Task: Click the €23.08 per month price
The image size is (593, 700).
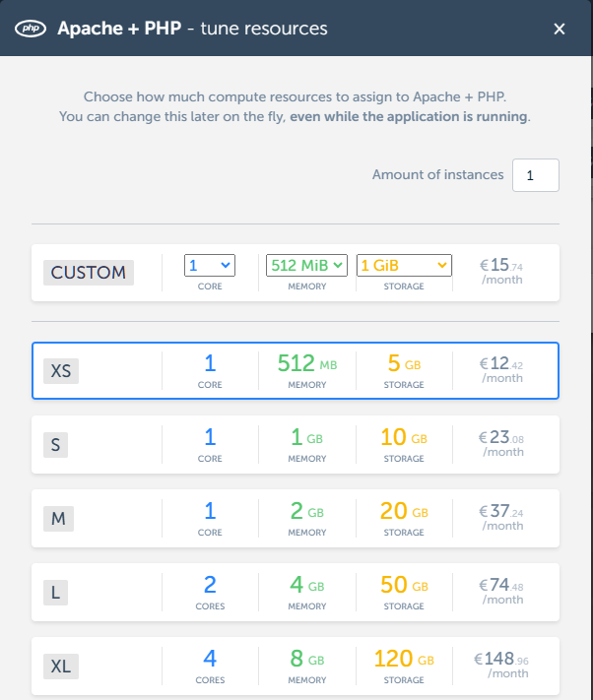Action: 501,444
